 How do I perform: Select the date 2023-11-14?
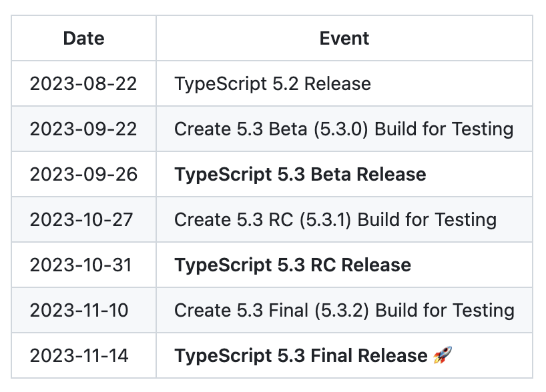pos(79,356)
